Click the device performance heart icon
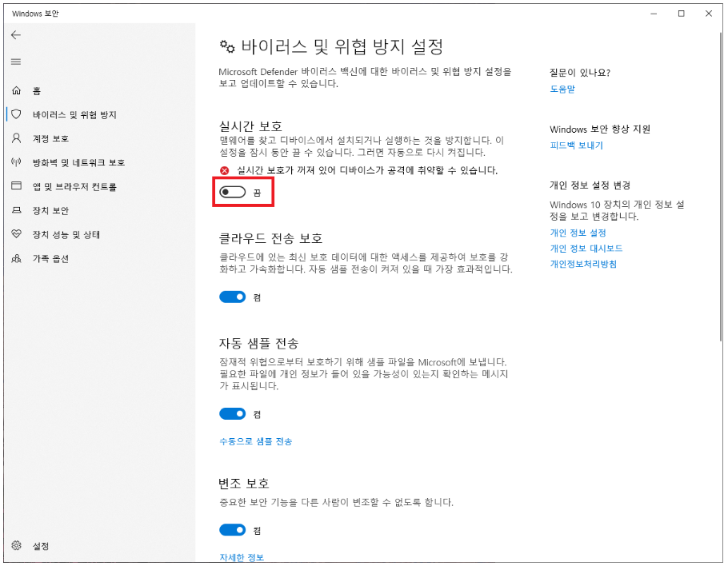728x566 pixels. click(x=16, y=233)
